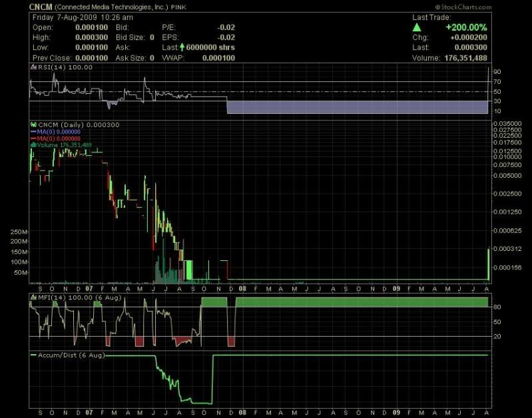Click the Prev Close value
The image size is (532, 418).
(92, 58)
